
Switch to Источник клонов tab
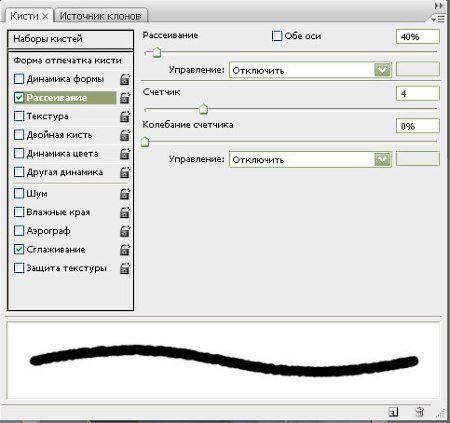[100, 16]
